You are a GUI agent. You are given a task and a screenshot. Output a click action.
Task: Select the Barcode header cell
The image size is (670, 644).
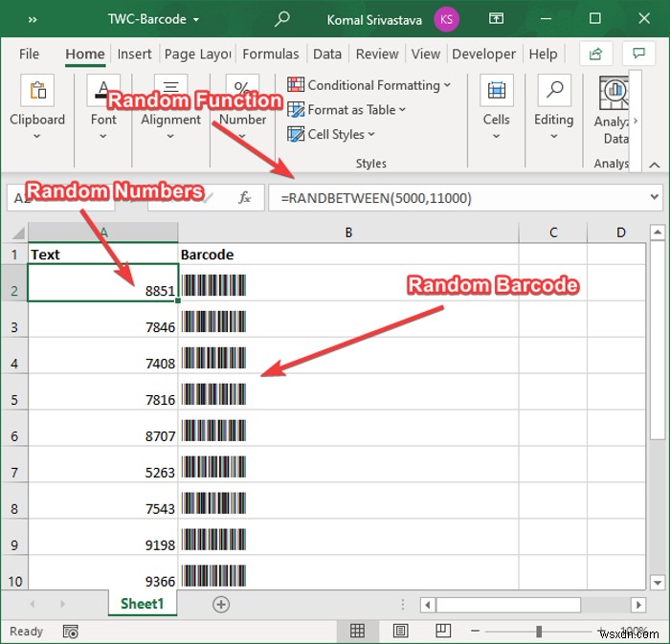[x=348, y=255]
